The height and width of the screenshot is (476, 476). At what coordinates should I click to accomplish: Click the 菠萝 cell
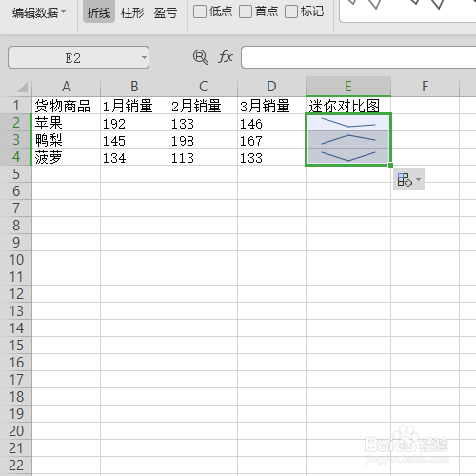click(66, 157)
